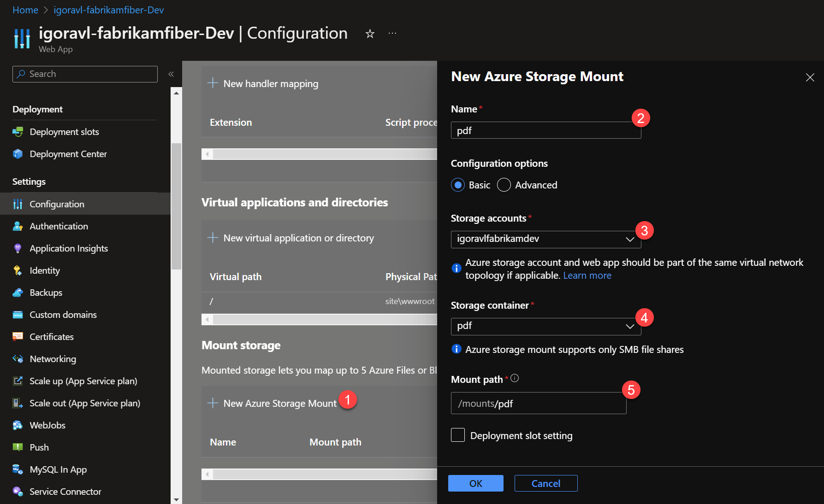Click the Mount path column header
The image size is (824, 504).
335,442
